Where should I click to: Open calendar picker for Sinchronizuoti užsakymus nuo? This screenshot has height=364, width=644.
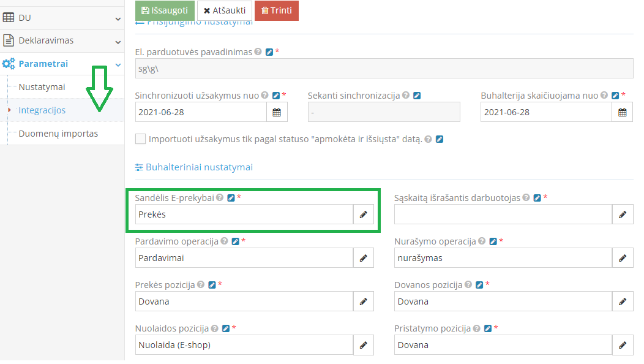click(x=277, y=112)
